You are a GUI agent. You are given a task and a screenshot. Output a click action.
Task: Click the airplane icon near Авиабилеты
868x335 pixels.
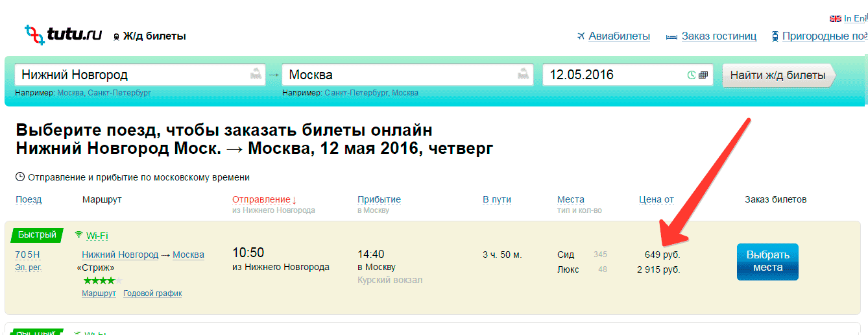click(581, 36)
